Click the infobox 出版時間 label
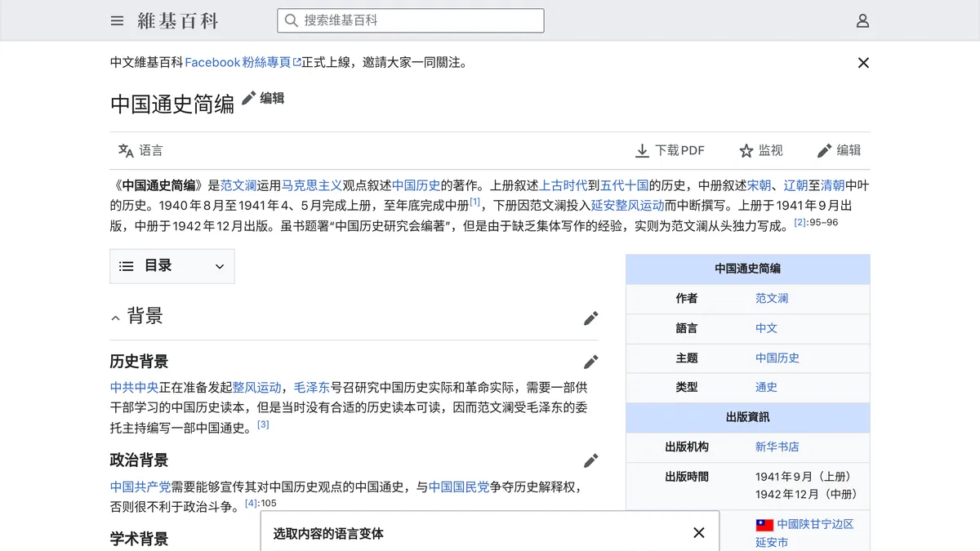 pos(687,477)
